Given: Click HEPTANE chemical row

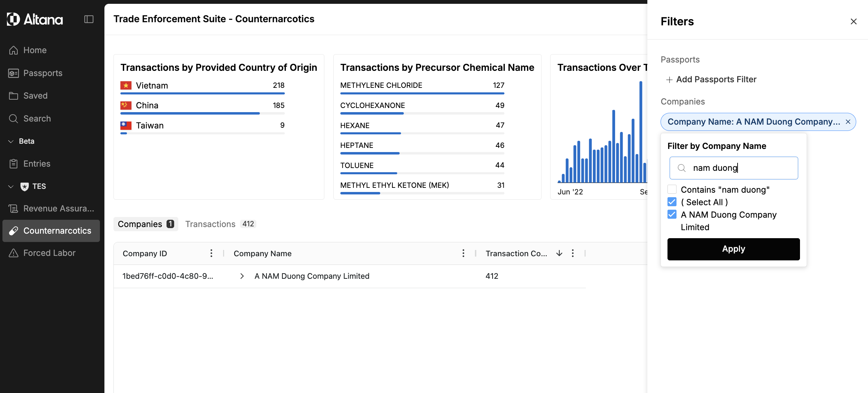Looking at the screenshot, I should (422, 148).
